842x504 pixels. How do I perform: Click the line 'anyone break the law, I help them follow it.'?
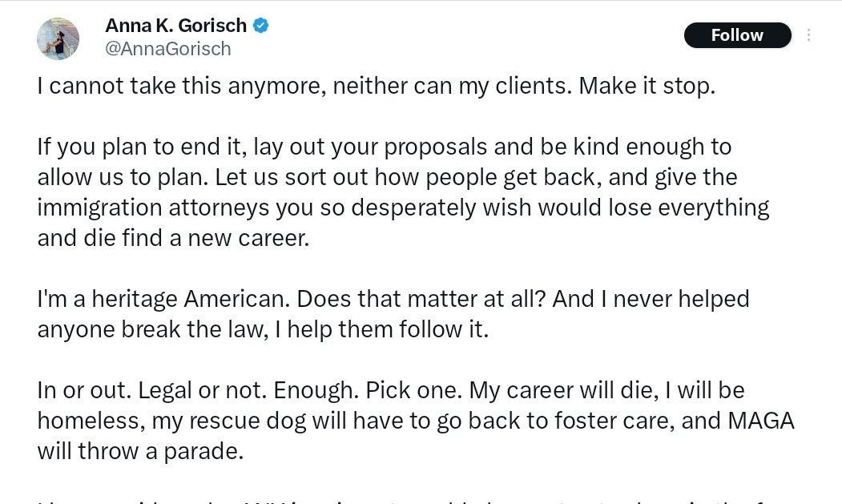click(x=263, y=329)
